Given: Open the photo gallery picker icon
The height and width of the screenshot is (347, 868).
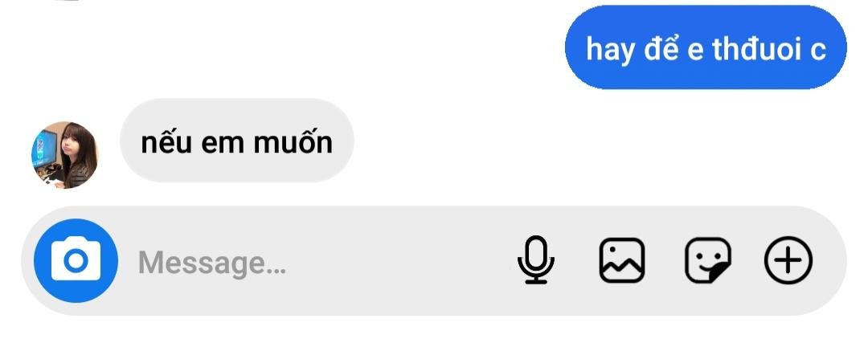Looking at the screenshot, I should [x=621, y=260].
